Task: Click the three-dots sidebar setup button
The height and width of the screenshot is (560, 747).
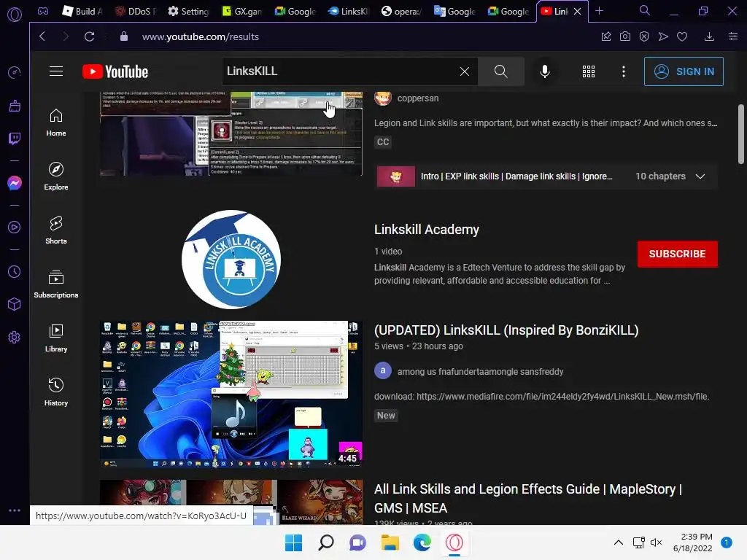Action: (15, 510)
